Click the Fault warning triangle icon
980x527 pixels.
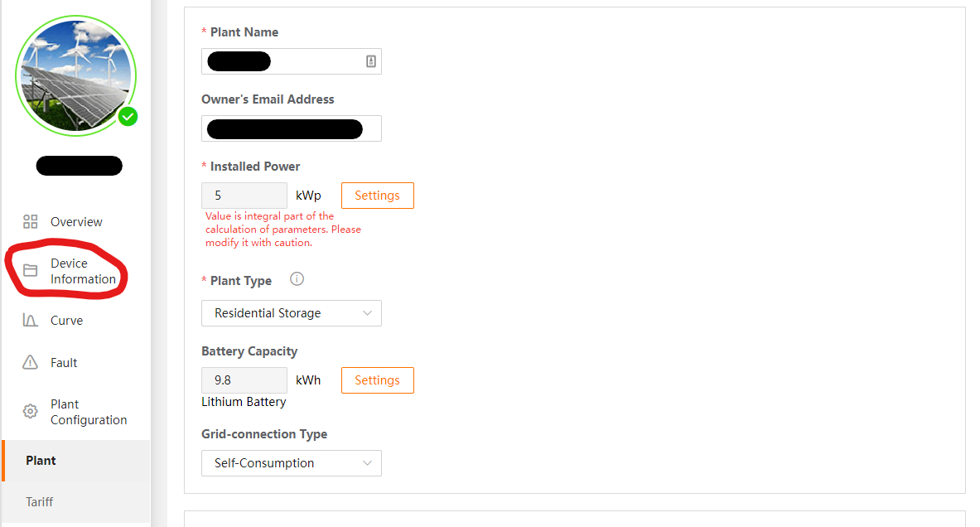(30, 362)
